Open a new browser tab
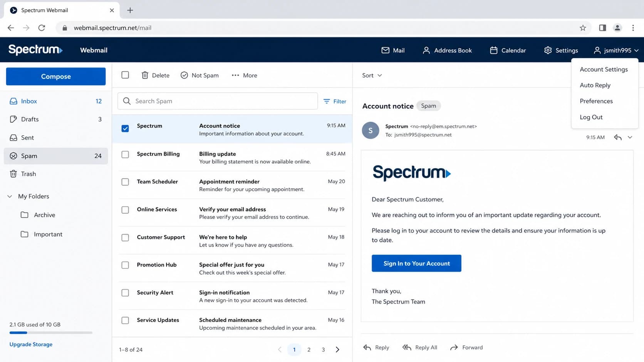The height and width of the screenshot is (362, 644). click(130, 10)
